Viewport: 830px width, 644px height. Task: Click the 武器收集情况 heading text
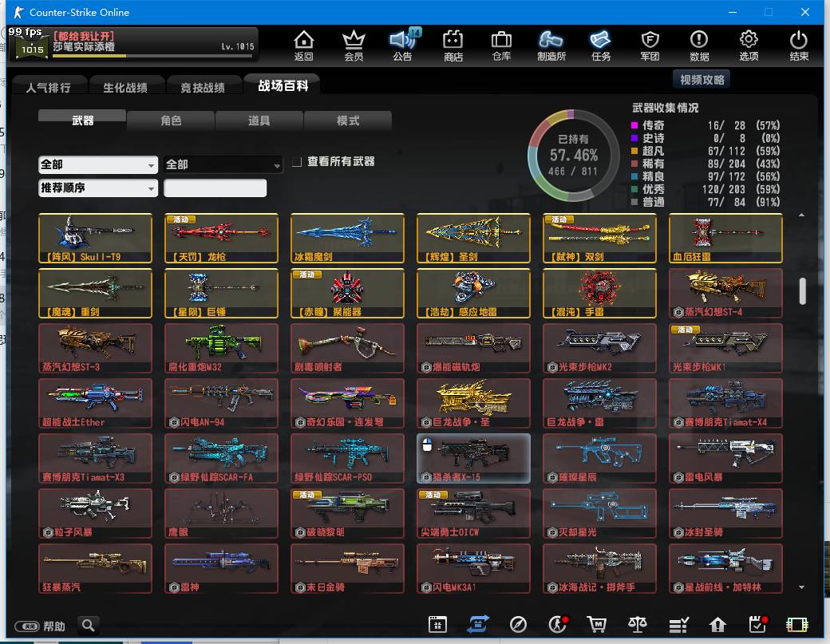[x=666, y=108]
